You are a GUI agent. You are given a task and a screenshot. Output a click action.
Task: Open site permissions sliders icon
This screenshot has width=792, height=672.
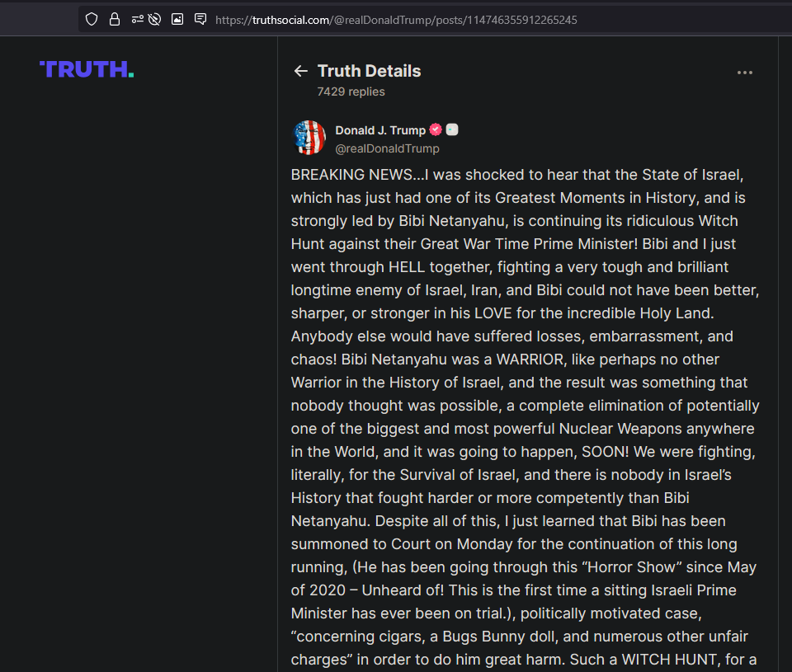click(138, 20)
